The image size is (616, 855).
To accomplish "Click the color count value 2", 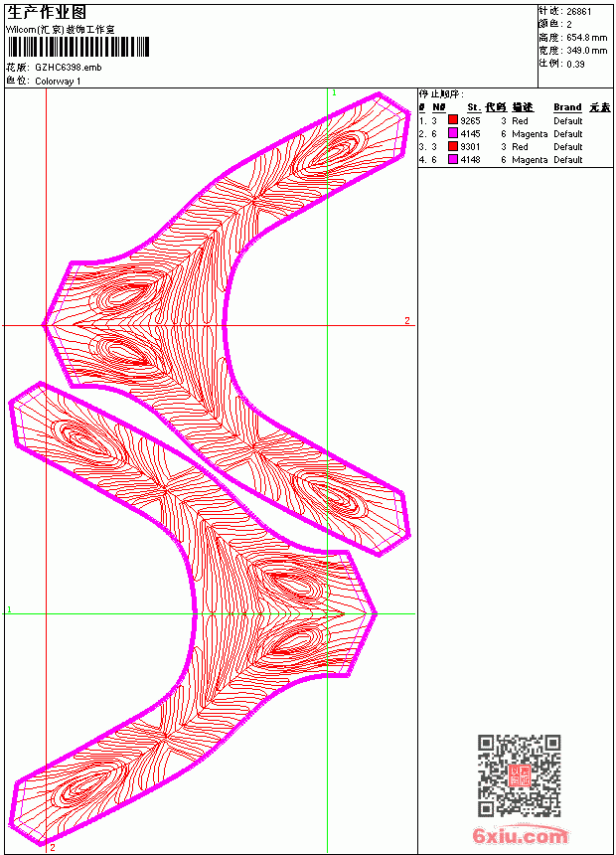I will 569,25.
